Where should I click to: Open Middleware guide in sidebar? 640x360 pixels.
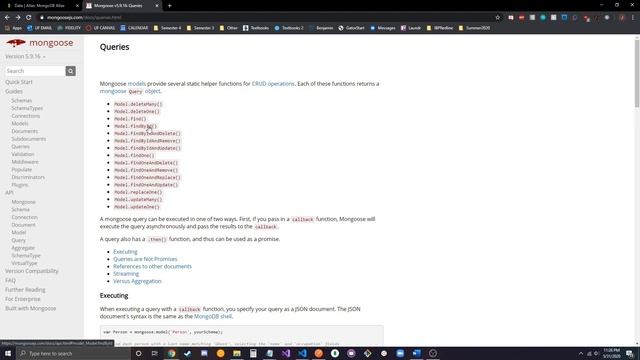(x=25, y=162)
